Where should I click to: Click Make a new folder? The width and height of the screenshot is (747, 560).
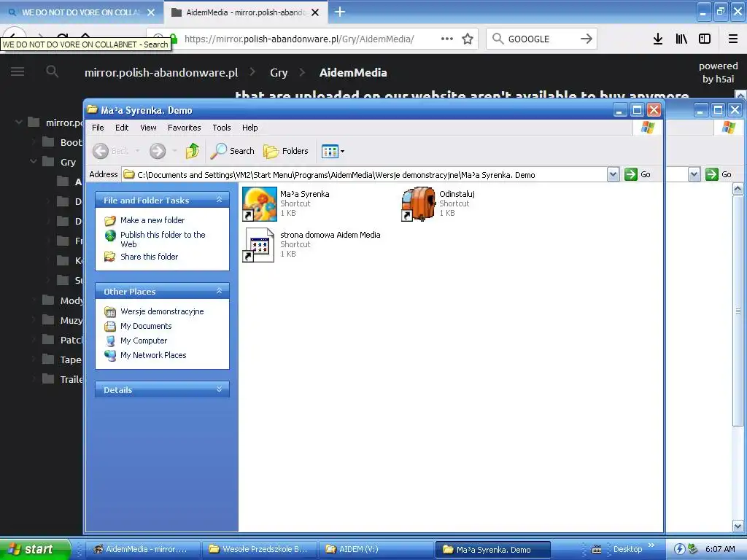(152, 220)
